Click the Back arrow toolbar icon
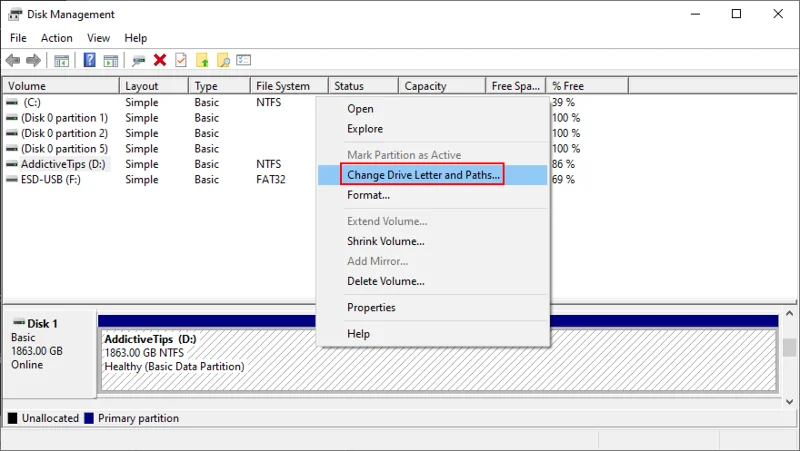800x451 pixels. coord(13,61)
